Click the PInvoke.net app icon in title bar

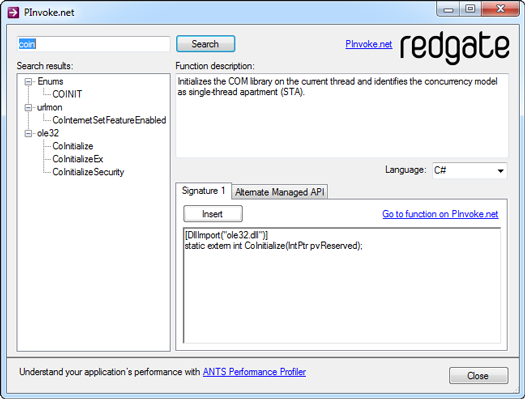13,13
